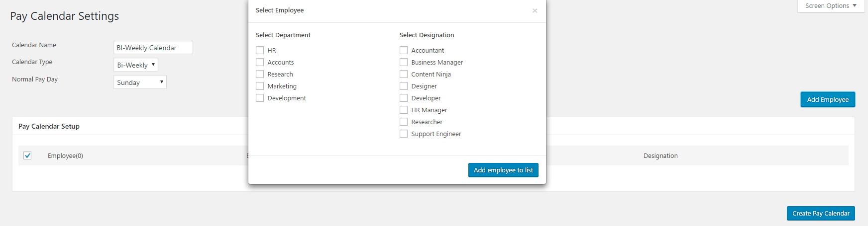This screenshot has height=226, width=868.
Task: Click Create Pay Calendar button
Action: tap(821, 213)
